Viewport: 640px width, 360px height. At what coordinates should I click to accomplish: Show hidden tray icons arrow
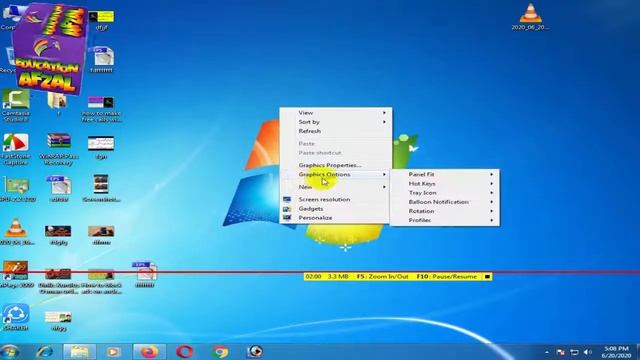547,352
